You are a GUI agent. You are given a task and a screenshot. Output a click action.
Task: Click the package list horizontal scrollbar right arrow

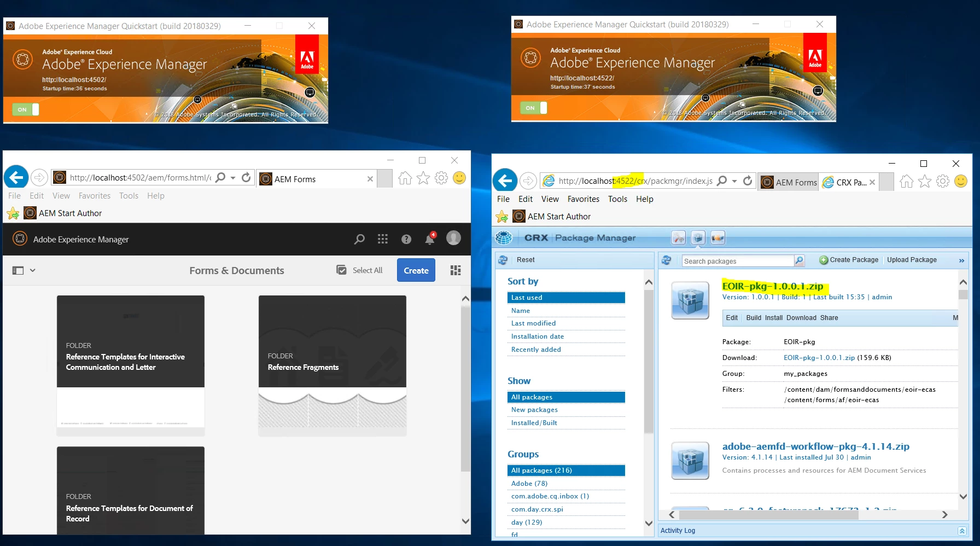(x=944, y=515)
